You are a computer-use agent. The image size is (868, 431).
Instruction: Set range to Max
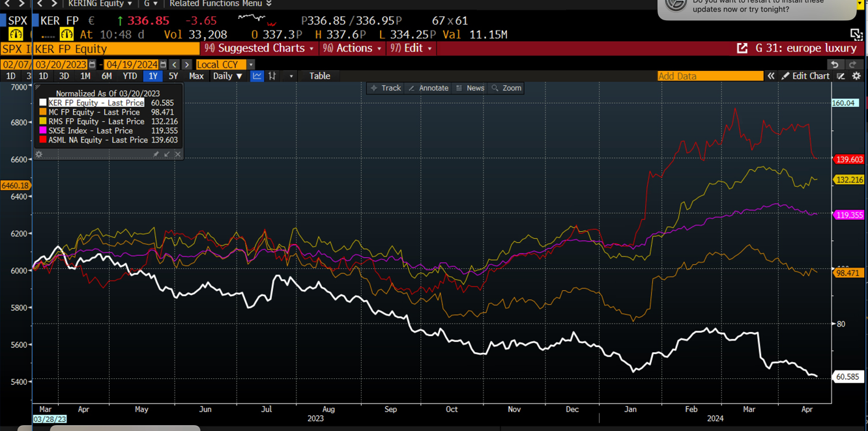pos(196,76)
